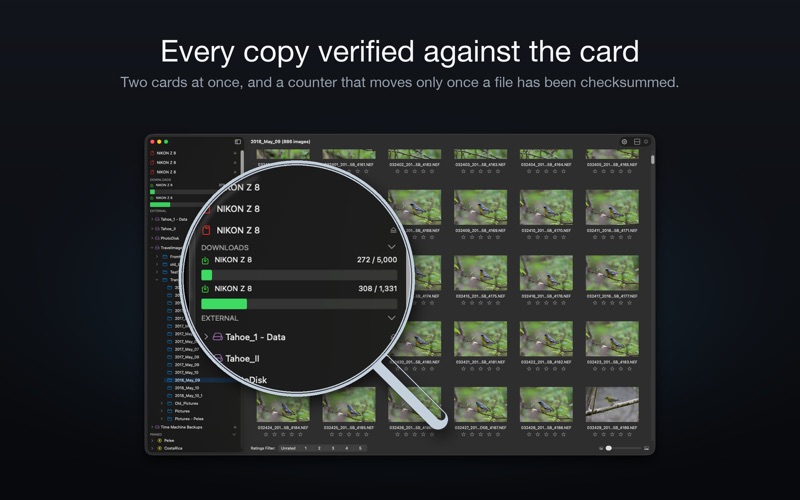Click the small-thumbnails icon left of size slider
This screenshot has height=500, width=800.
[x=601, y=448]
